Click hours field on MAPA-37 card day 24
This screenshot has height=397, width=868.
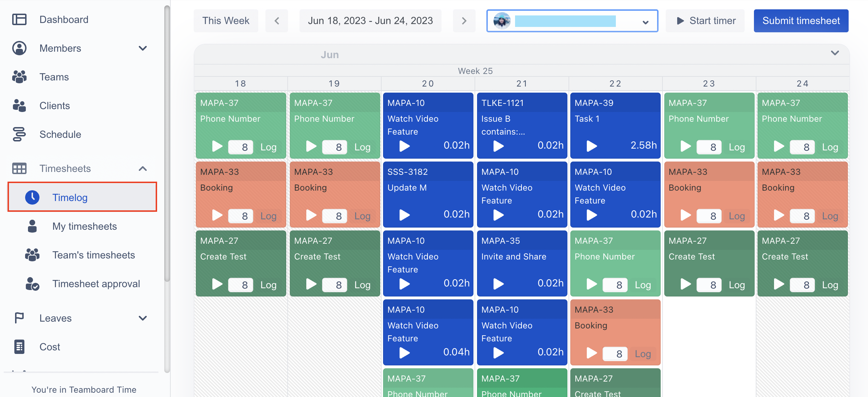pyautogui.click(x=802, y=147)
